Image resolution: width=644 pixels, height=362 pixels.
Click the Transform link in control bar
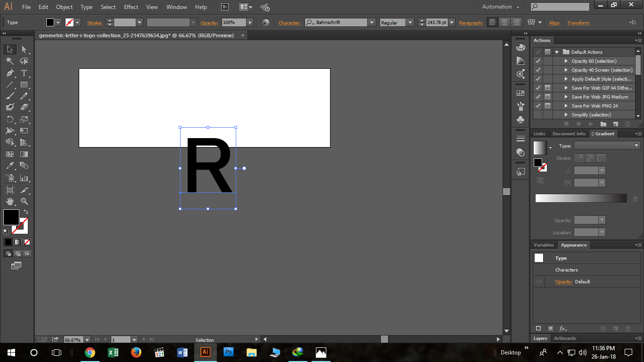[578, 23]
